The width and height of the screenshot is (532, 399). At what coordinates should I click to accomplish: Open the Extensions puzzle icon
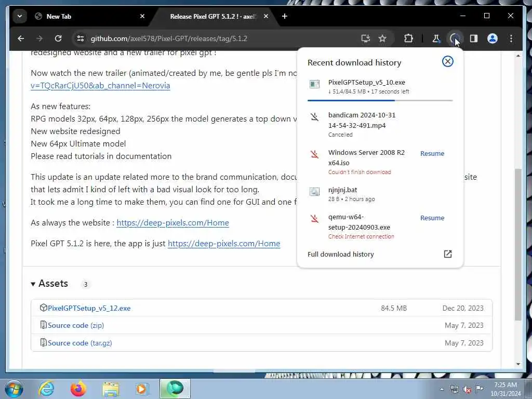tap(408, 38)
